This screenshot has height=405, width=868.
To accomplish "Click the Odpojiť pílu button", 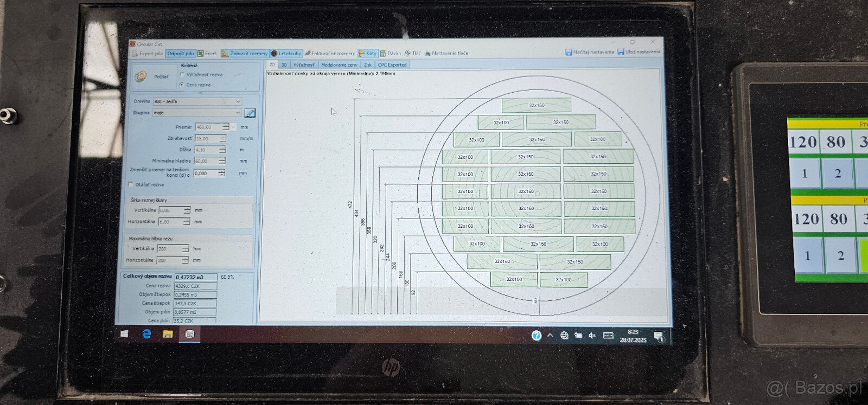I will 180,54.
